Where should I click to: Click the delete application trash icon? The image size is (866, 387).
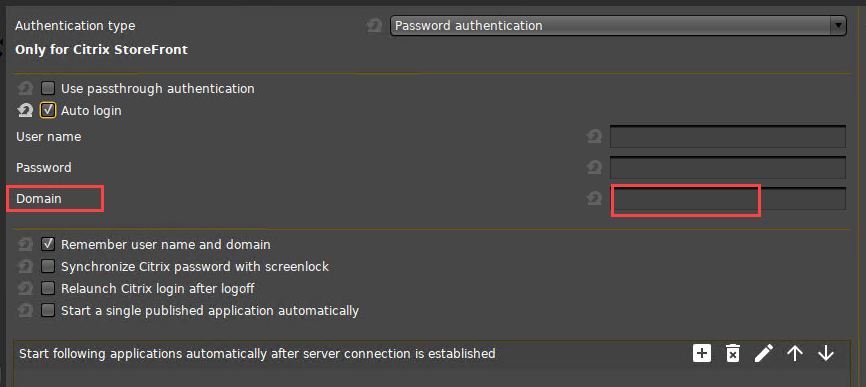click(x=732, y=353)
